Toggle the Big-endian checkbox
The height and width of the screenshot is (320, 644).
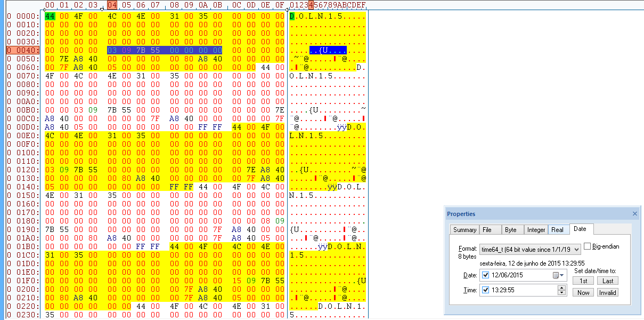(x=588, y=246)
